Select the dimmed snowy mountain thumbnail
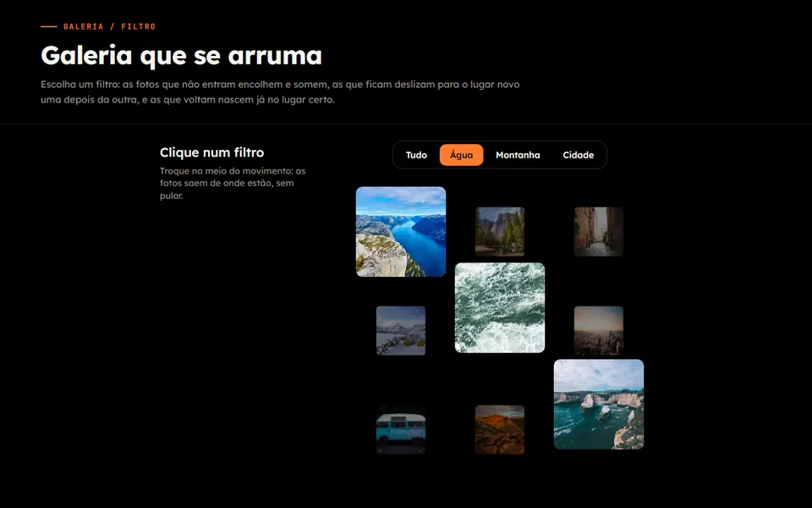 click(401, 331)
